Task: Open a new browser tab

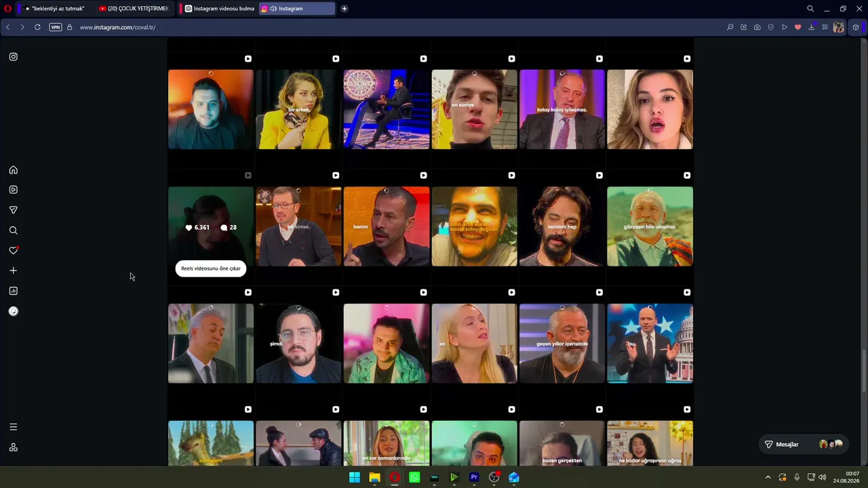Action: tap(344, 9)
